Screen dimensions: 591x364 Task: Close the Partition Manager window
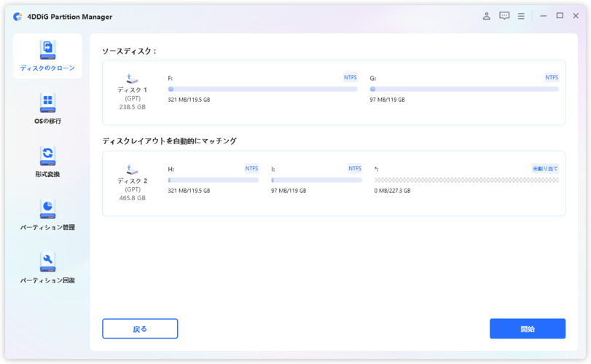[x=576, y=16]
